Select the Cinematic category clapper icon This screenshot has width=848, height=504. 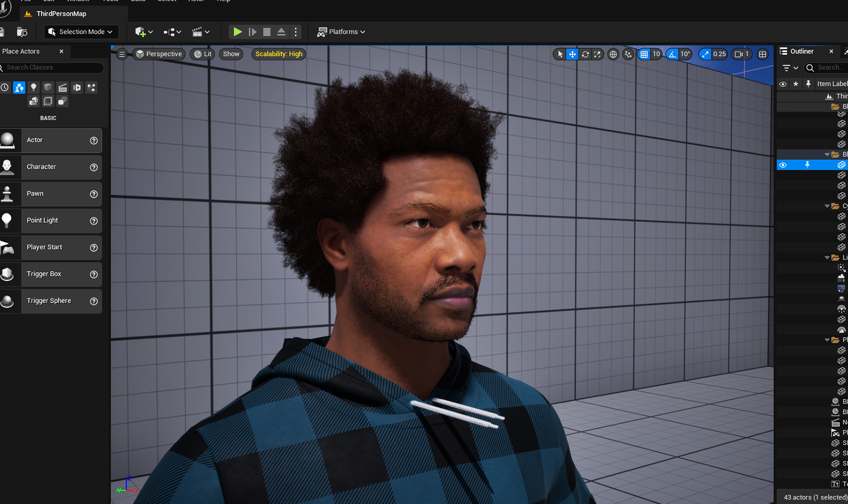(63, 87)
